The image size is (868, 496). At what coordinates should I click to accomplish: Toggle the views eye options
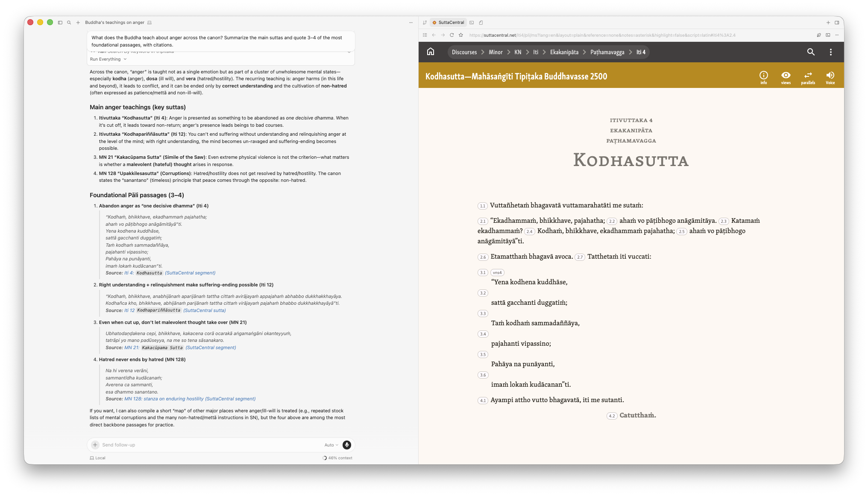[786, 77]
